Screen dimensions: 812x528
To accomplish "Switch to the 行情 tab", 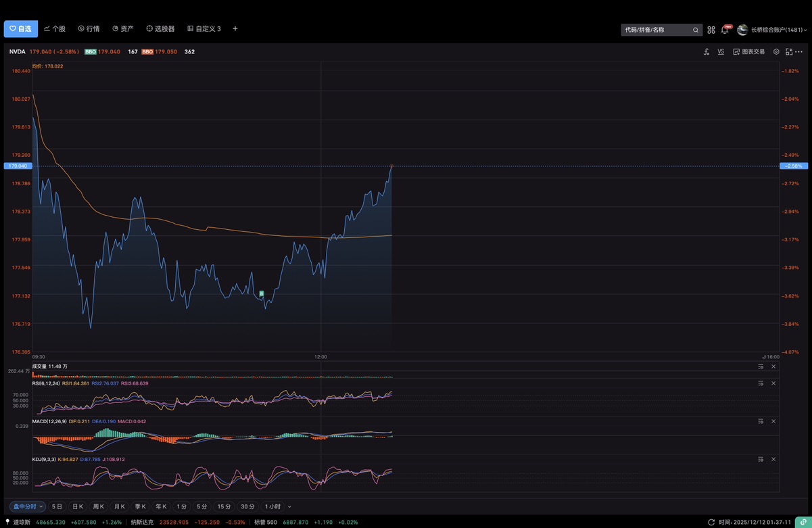I will 89,29.
